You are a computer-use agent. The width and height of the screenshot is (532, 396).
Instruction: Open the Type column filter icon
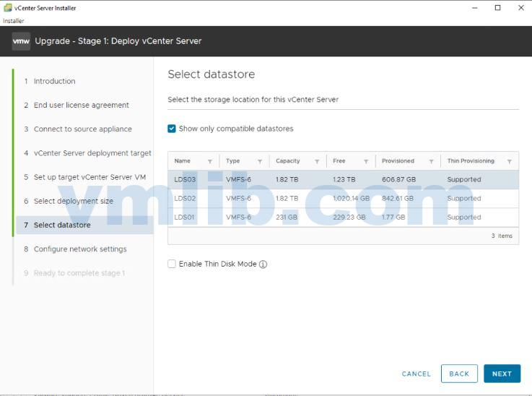pyautogui.click(x=260, y=161)
